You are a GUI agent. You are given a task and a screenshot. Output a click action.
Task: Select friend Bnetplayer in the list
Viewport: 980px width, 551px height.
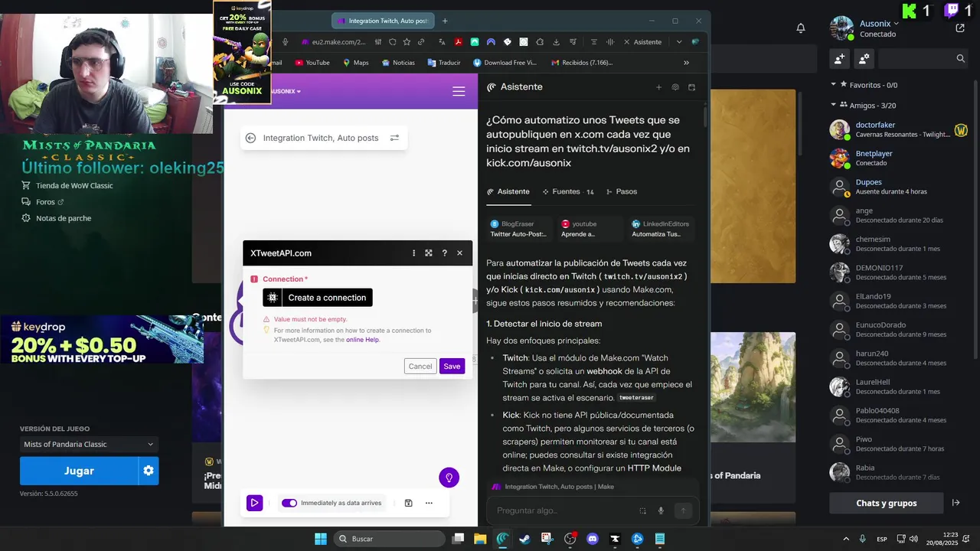[899, 158]
